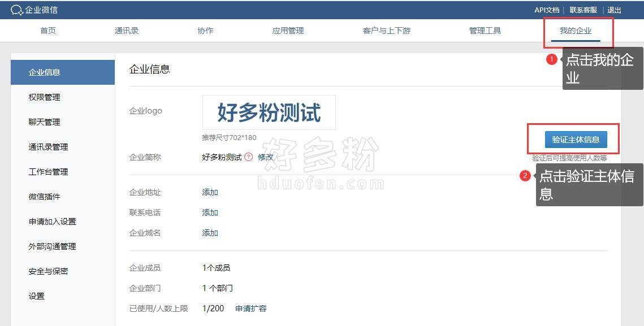644x326 pixels.
Task: Select the 我的企业 tab
Action: pos(576,31)
